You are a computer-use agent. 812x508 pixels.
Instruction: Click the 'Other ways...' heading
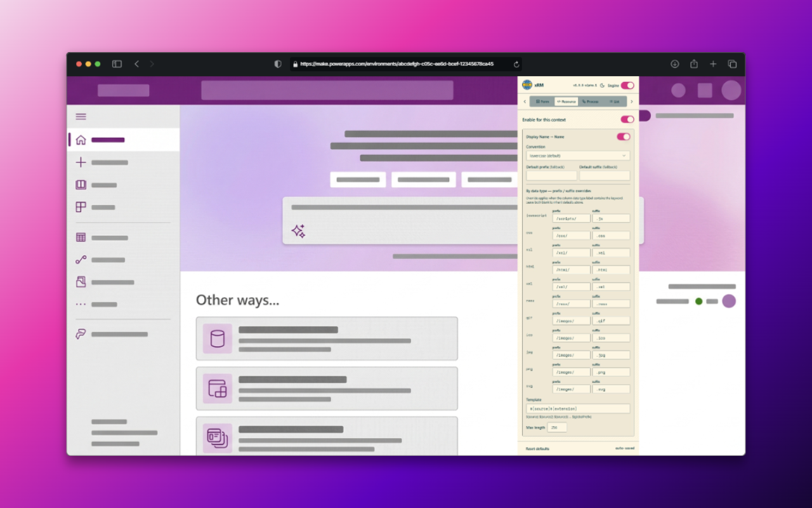coord(237,300)
